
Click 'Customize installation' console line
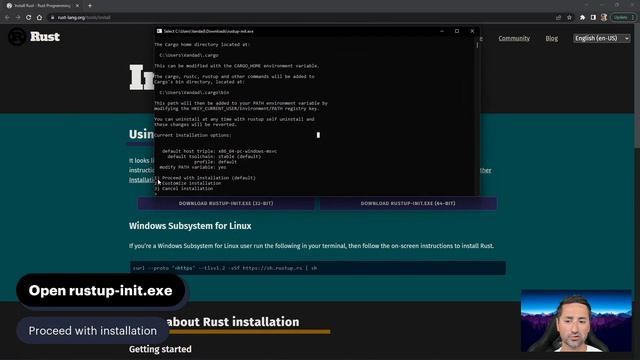(188, 183)
